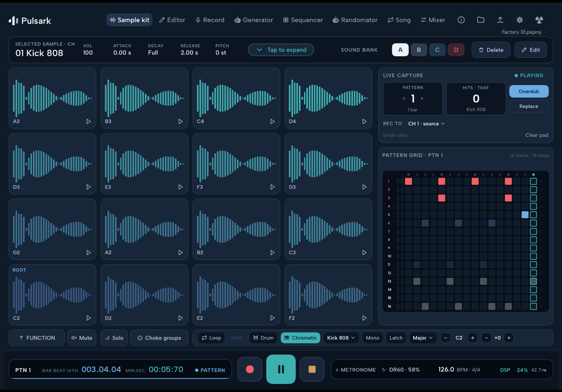Preview the G2 pad sample
Screen dimensions: 562x392
tap(88, 252)
